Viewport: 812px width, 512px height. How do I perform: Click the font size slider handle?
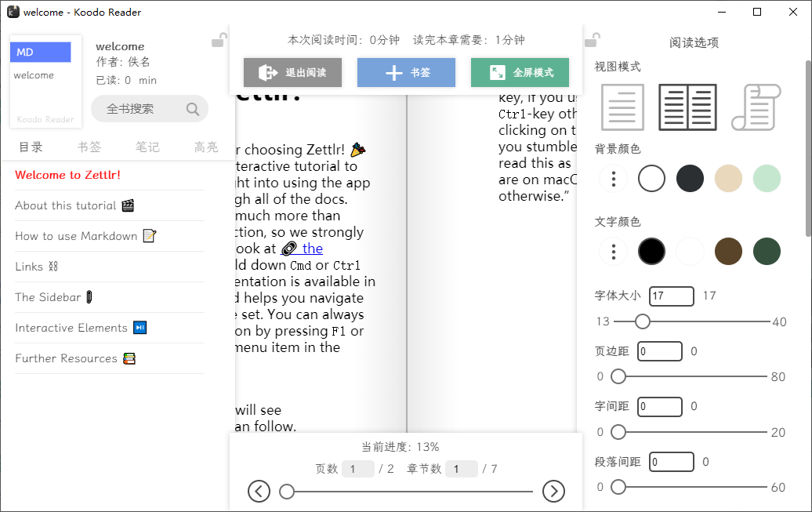643,321
